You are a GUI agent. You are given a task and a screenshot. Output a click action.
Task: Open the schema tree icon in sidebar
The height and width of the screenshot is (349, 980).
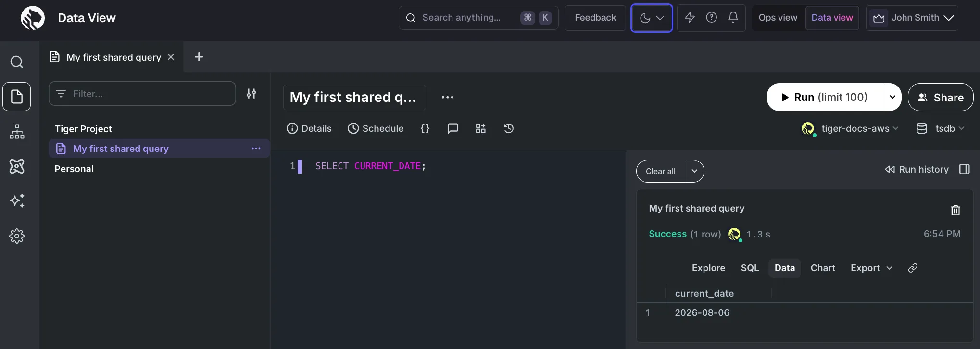tap(17, 131)
